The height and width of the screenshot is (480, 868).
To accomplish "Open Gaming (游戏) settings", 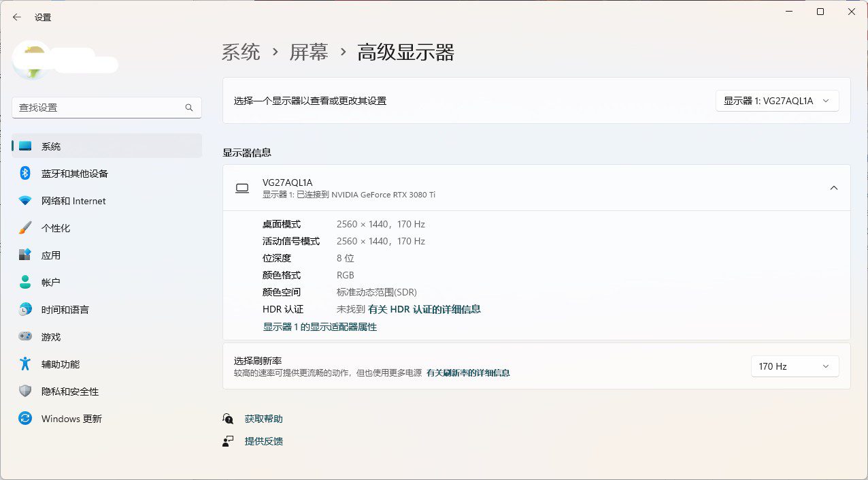I will coord(50,337).
